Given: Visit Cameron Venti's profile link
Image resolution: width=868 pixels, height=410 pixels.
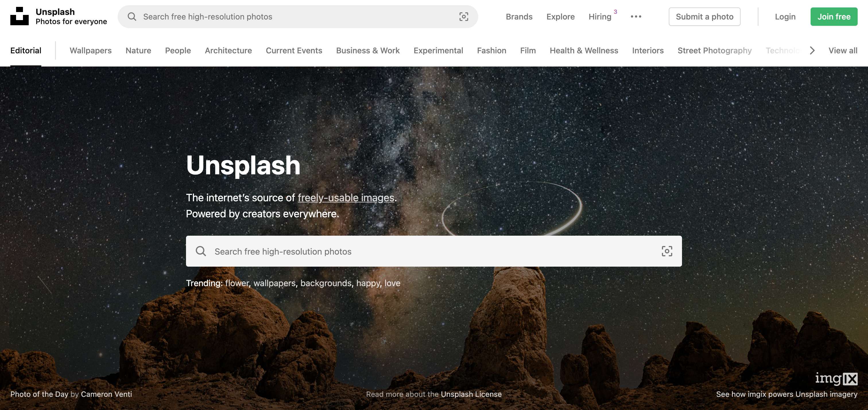Looking at the screenshot, I should 106,394.
